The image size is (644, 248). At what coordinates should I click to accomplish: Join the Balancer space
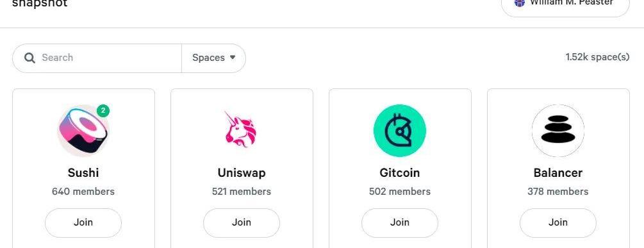click(557, 222)
